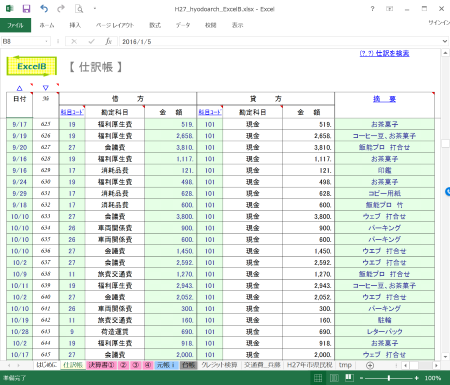Screen dimensions: 450x385
Task: Click vertical scrollbar down arrow
Action: pos(445,356)
